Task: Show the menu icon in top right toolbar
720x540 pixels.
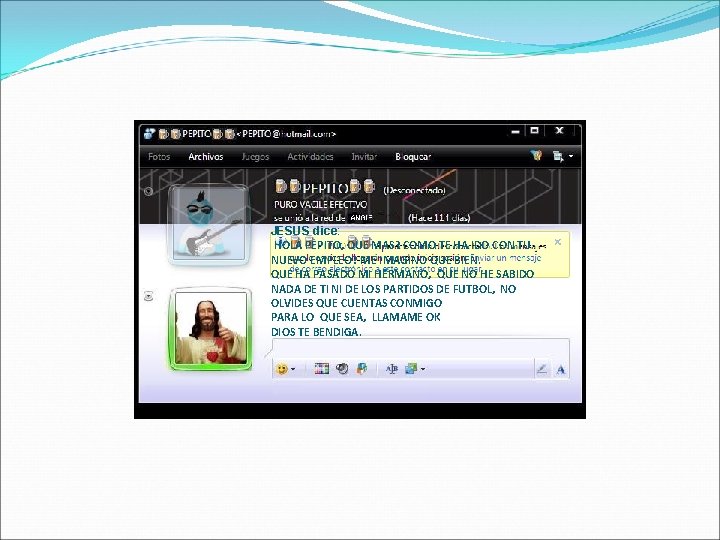Action: pyautogui.click(x=558, y=157)
